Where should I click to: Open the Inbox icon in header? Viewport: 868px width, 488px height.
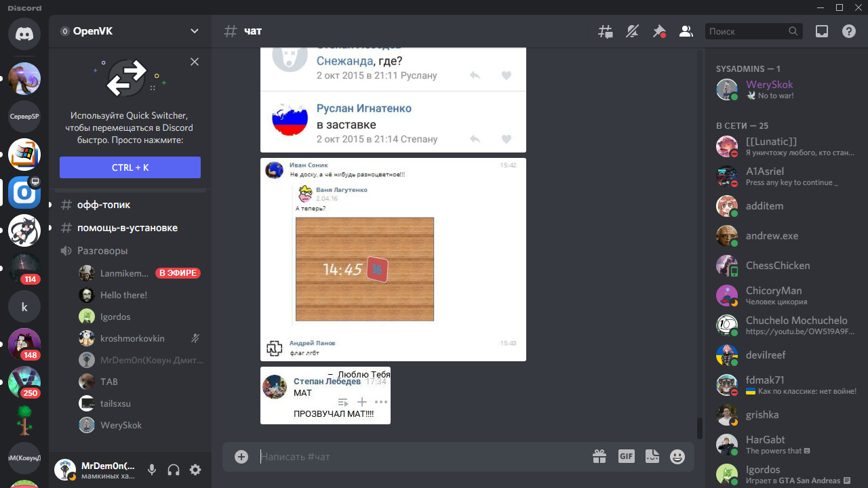[x=822, y=31]
